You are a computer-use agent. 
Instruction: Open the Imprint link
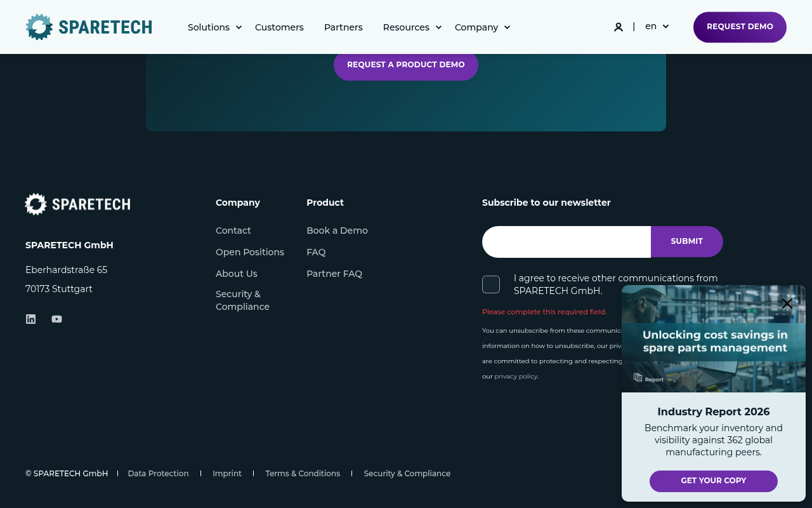coord(227,474)
